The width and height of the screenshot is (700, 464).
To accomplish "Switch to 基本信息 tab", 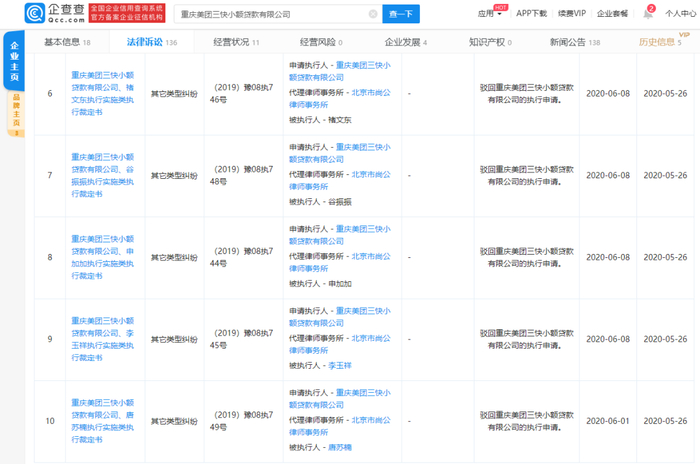I will [67, 42].
